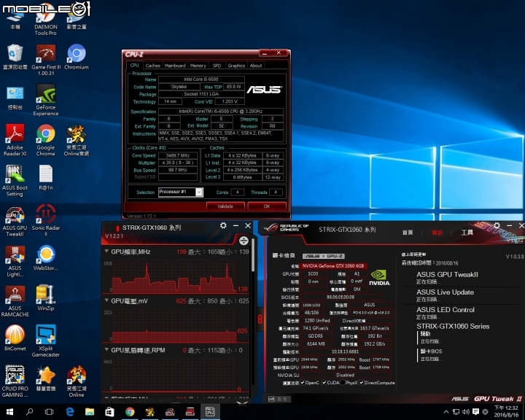Open the About tab in CPU-Z
The image size is (525, 420).
(256, 66)
